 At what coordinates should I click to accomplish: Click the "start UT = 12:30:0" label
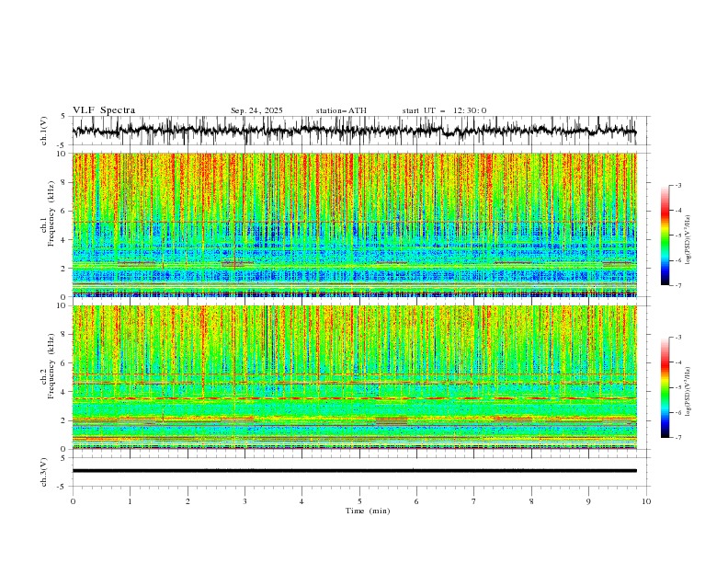pos(444,110)
